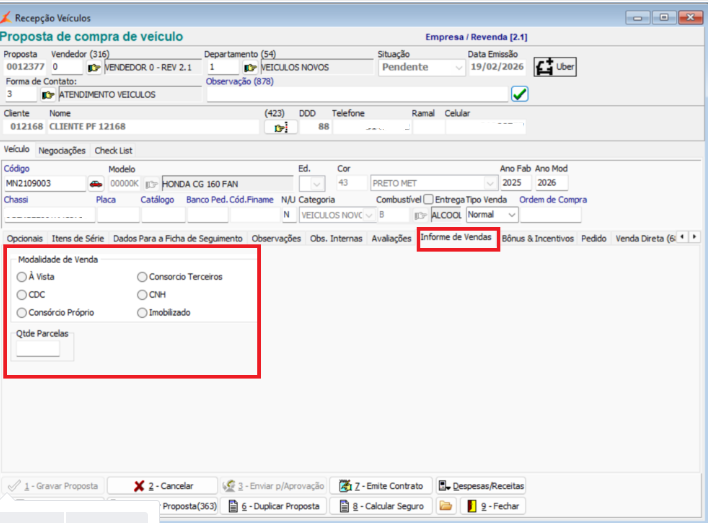The image size is (708, 523).
Task: Switch to Negociações tab
Action: pyautogui.click(x=62, y=151)
